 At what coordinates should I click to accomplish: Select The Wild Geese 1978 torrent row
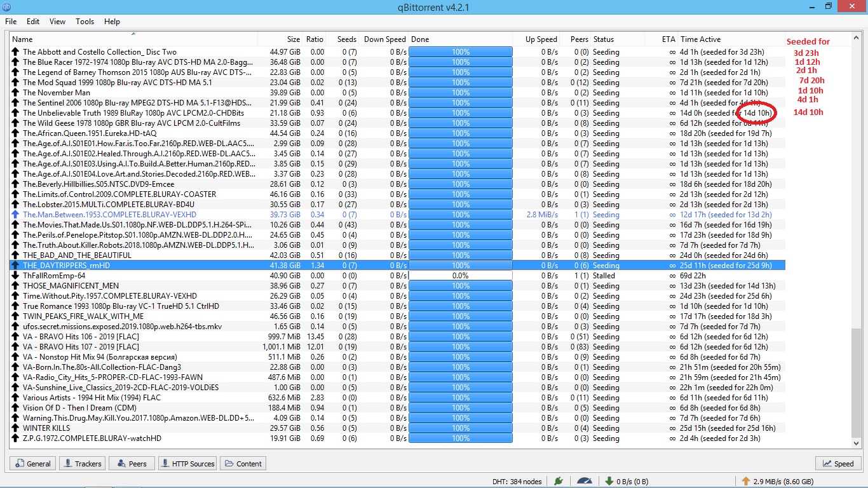click(397, 123)
